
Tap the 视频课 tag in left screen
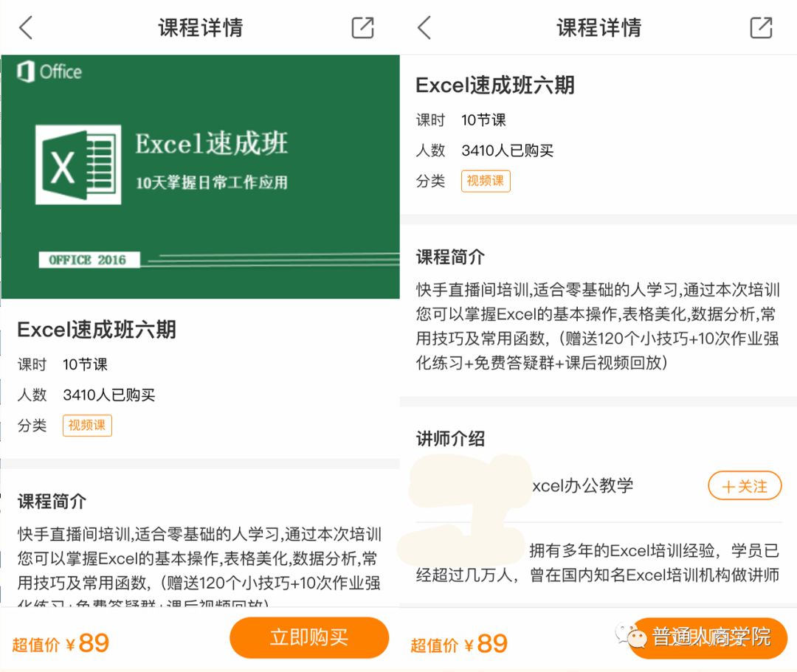87,425
